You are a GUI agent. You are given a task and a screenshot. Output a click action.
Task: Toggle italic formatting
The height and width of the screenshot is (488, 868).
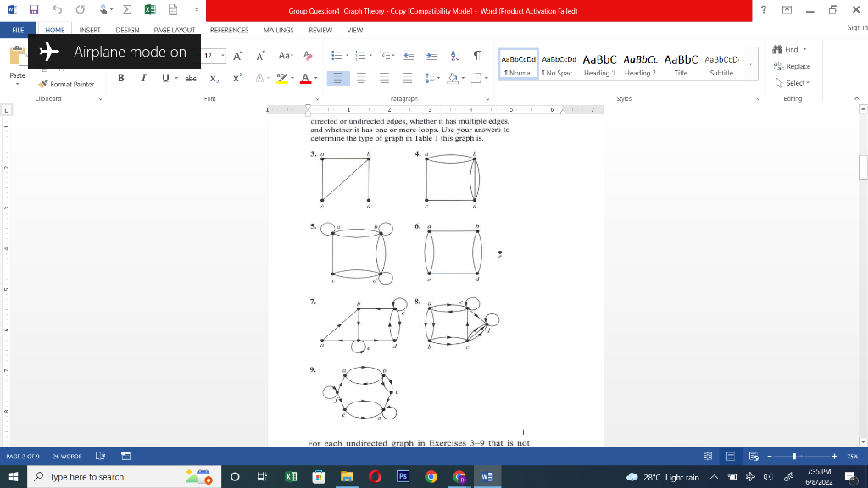coord(143,78)
